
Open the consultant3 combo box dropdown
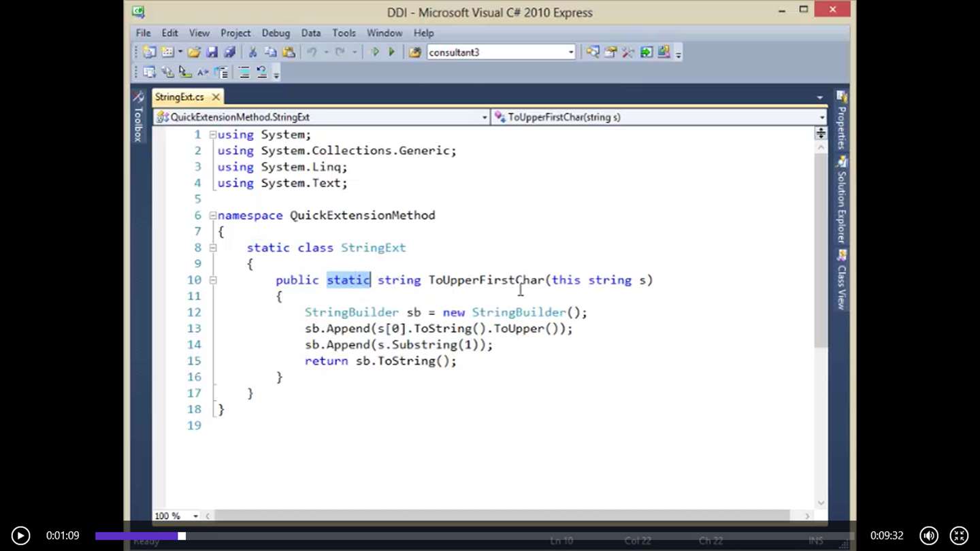[571, 52]
